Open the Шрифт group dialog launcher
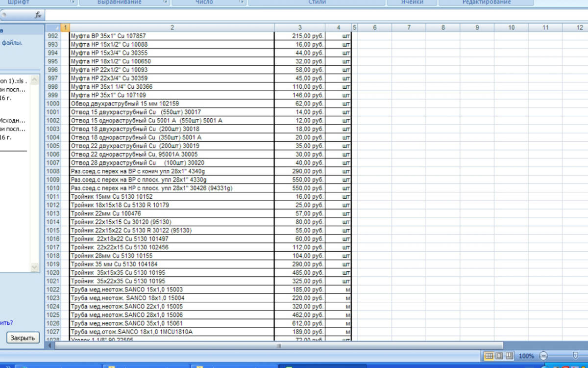 click(x=73, y=2)
